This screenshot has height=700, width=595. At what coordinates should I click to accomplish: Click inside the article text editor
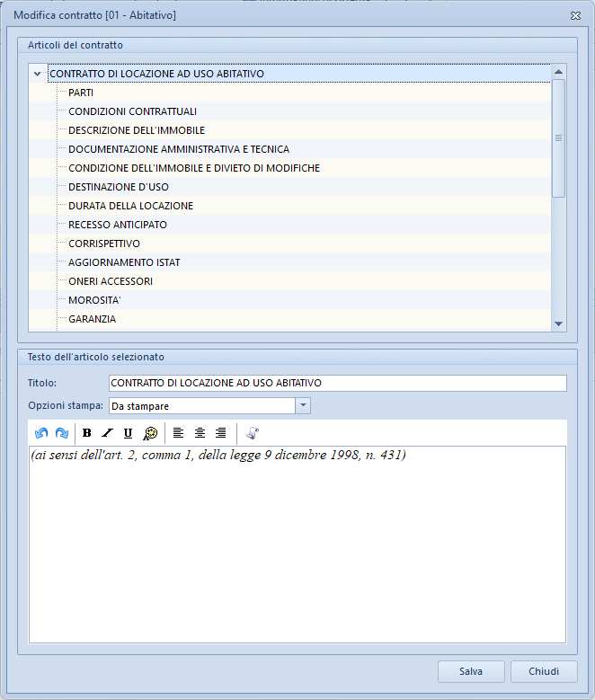pyautogui.click(x=297, y=545)
